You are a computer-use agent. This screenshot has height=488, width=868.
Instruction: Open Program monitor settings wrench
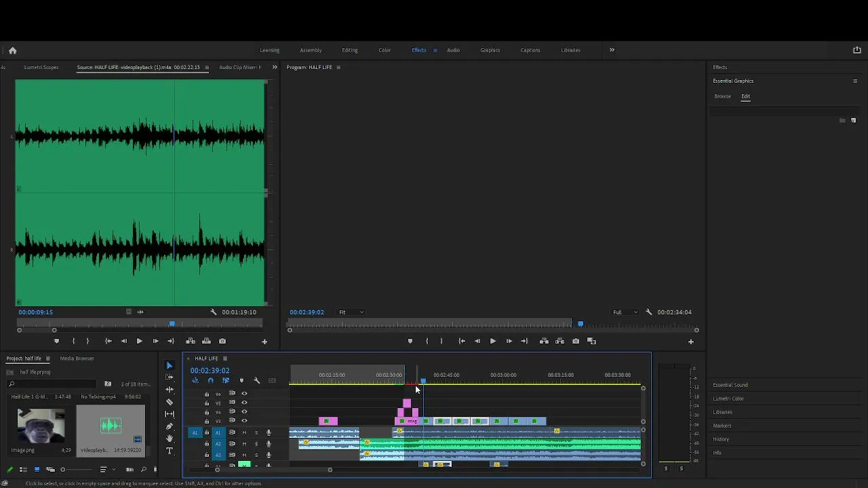point(649,312)
